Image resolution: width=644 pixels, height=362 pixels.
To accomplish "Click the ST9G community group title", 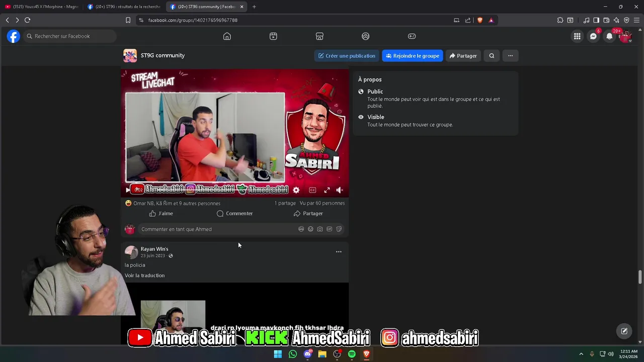I will pyautogui.click(x=163, y=55).
